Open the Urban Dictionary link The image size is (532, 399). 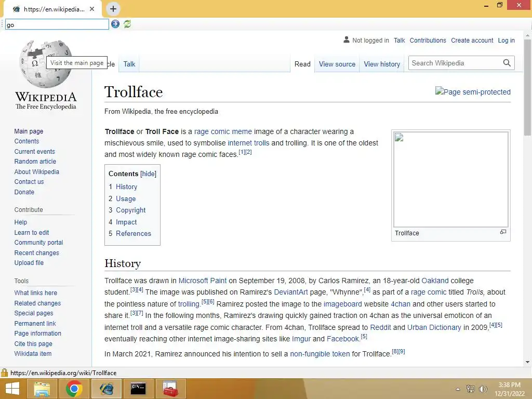[434, 327]
